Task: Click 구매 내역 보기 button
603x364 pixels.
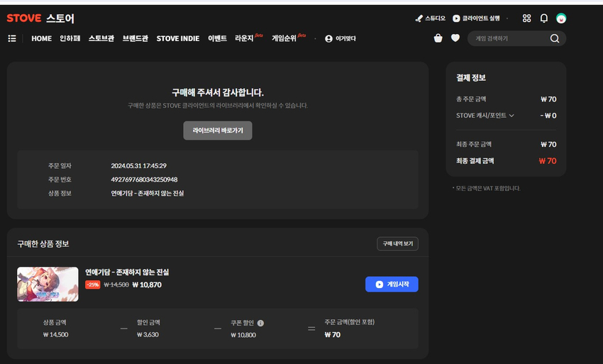Action: pyautogui.click(x=398, y=243)
